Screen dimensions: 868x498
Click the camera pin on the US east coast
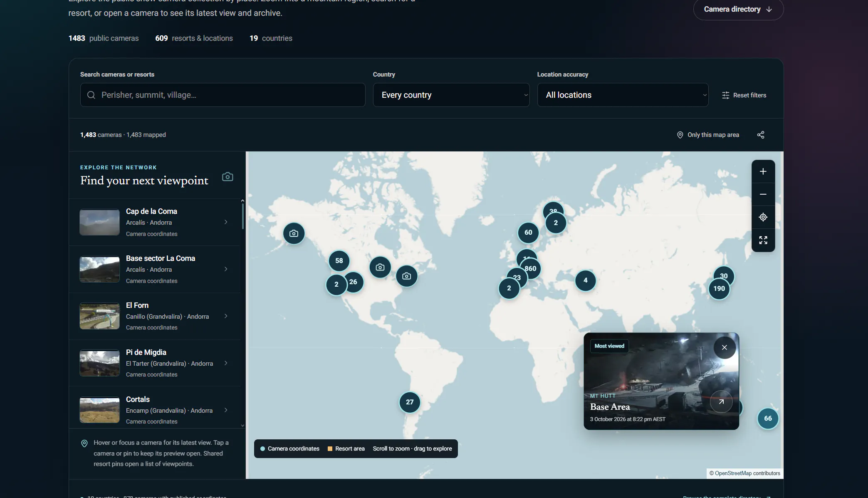[406, 276]
